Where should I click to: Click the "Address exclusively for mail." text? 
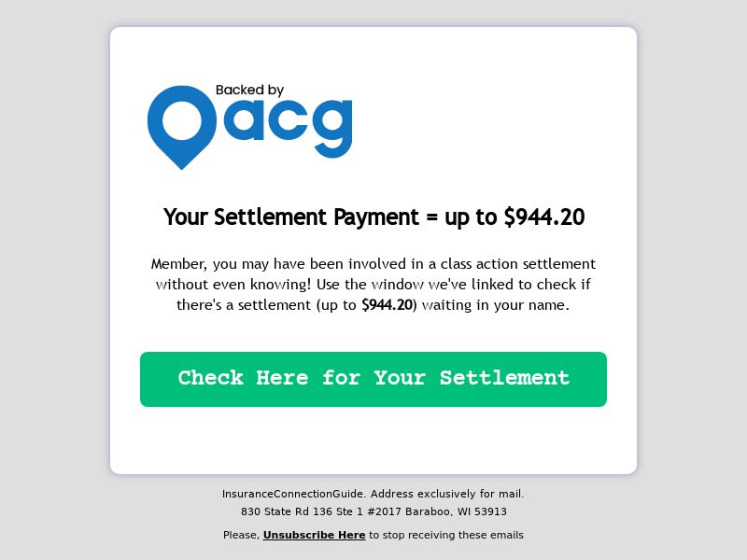(x=447, y=494)
